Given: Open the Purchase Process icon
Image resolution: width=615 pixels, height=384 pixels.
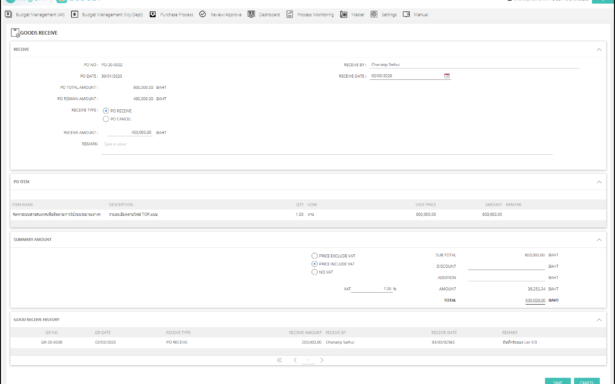Looking at the screenshot, I should pyautogui.click(x=153, y=15).
